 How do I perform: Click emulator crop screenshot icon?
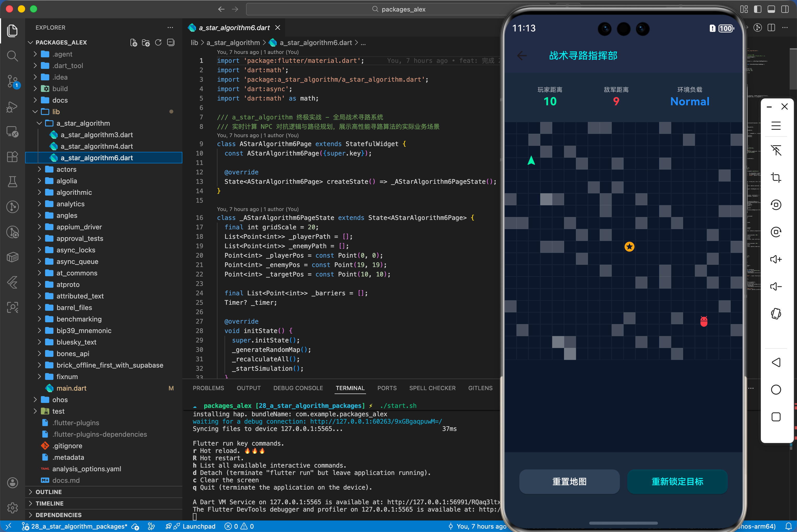coord(776,178)
